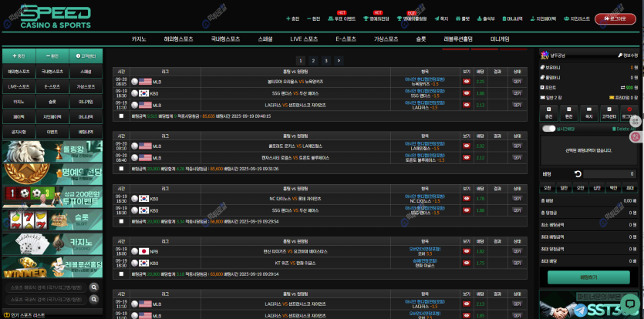Screen dimensions: 644x319
Task: Open 카지노 tab in main navigation
Action: 139,39
